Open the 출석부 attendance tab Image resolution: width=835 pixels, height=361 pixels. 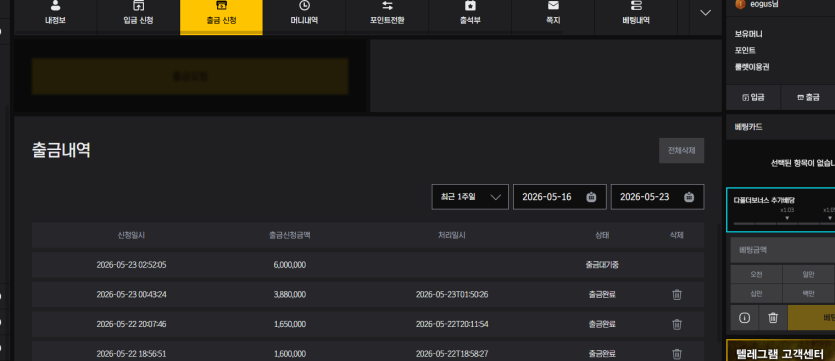[470, 17]
